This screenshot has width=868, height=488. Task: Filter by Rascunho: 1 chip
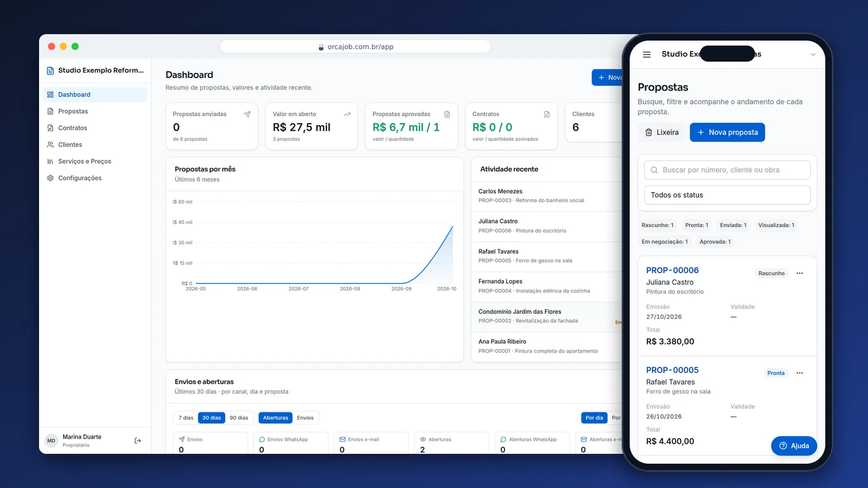coord(658,225)
